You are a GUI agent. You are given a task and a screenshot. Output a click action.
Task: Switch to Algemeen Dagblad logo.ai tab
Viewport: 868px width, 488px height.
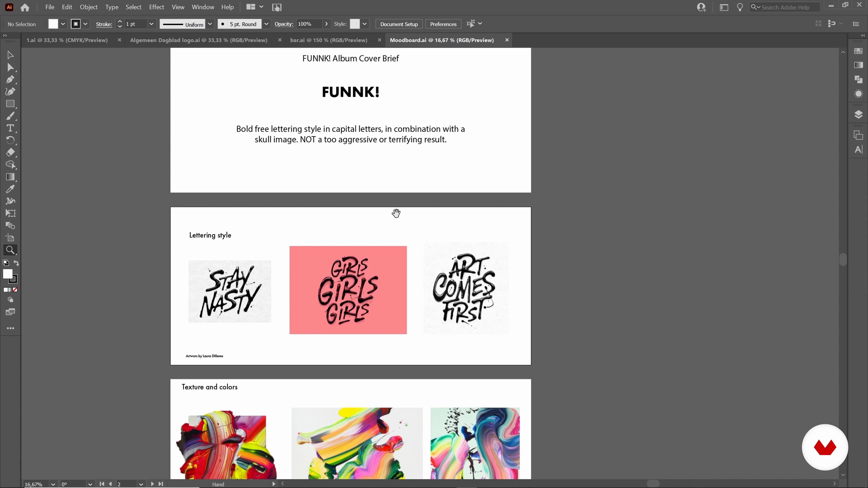[199, 40]
